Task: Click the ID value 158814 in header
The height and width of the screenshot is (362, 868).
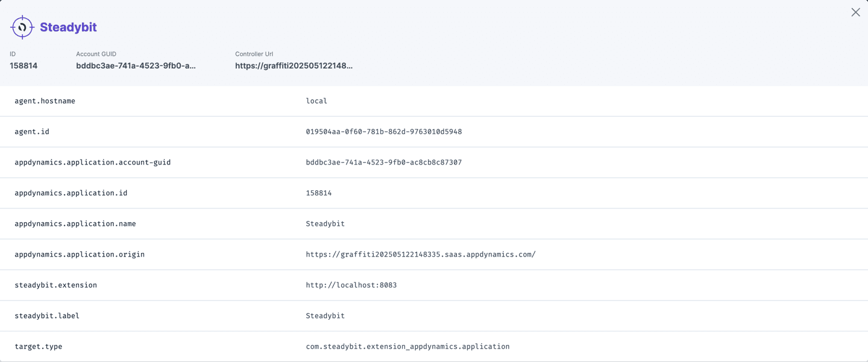Action: point(24,66)
